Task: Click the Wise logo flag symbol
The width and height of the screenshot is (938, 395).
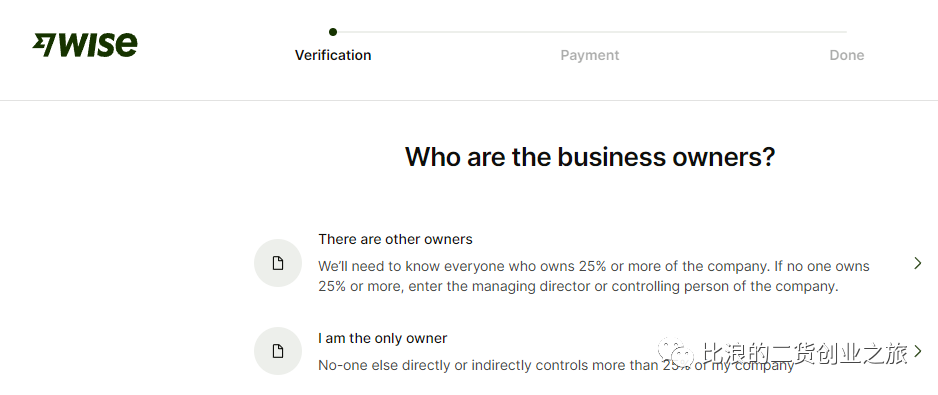Action: 45,45
